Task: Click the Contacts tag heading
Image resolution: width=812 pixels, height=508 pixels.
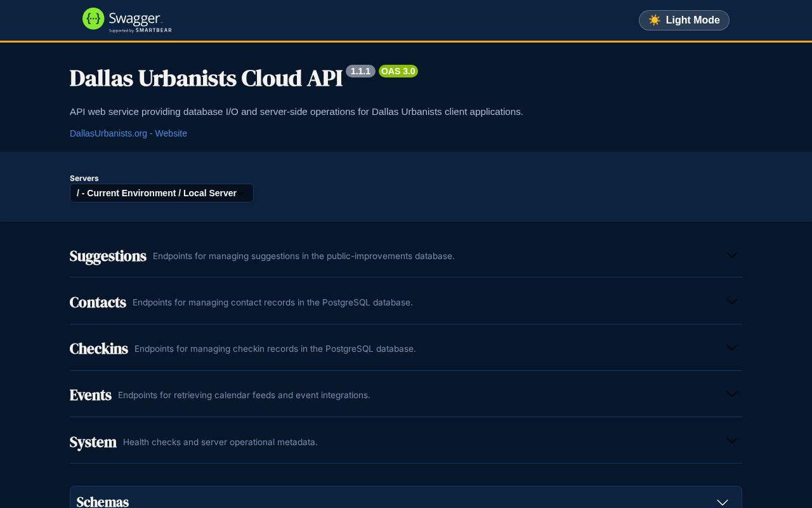Action: coord(98,302)
